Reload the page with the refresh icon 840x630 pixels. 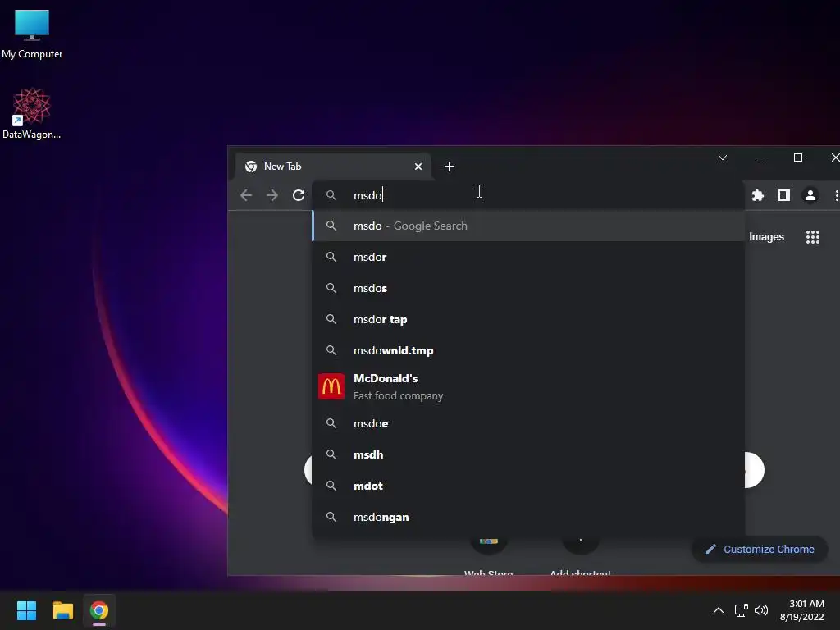point(299,195)
